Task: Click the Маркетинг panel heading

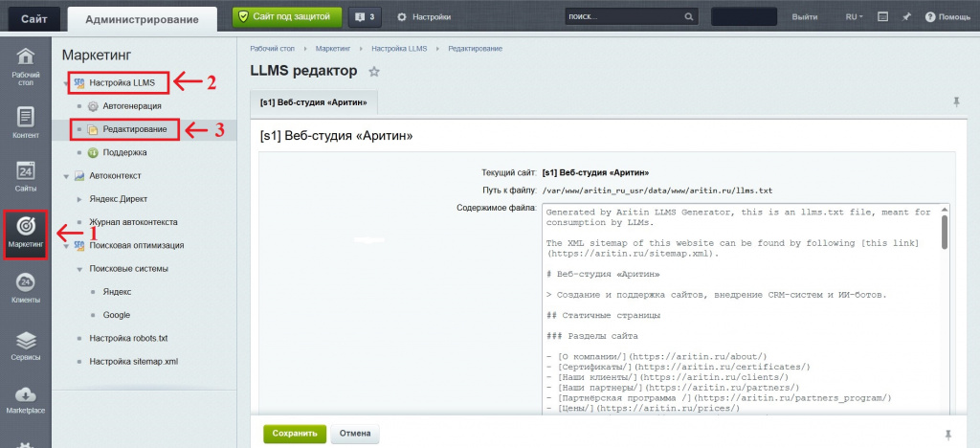Action: (x=97, y=56)
